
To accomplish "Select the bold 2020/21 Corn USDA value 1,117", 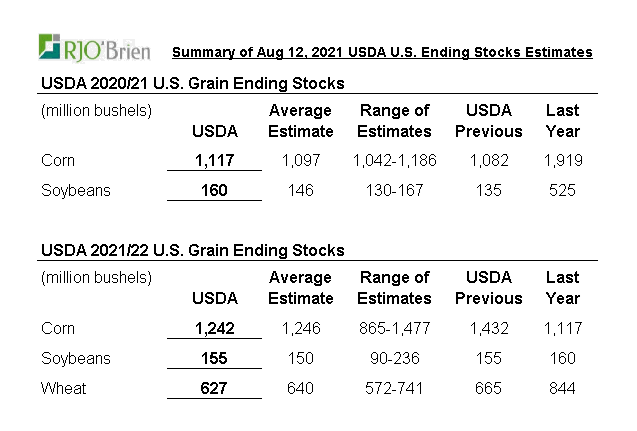I will coord(214,160).
